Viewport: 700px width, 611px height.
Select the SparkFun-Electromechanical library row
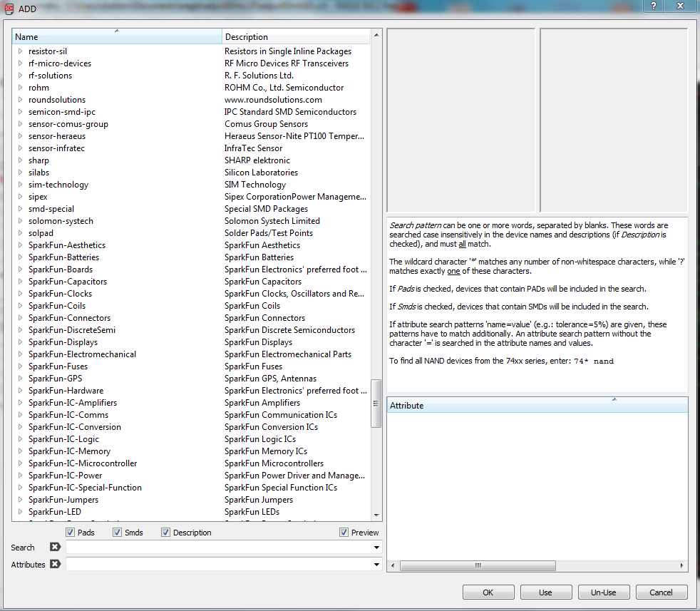(x=191, y=354)
